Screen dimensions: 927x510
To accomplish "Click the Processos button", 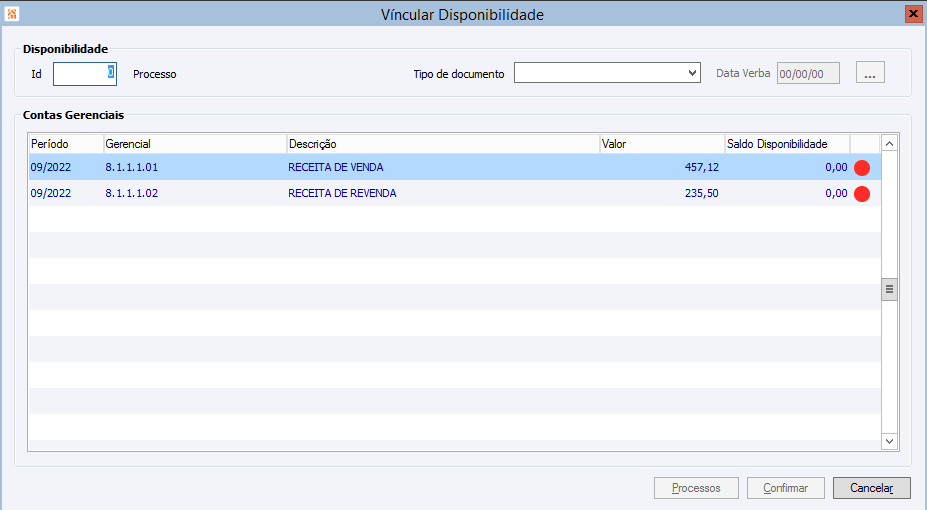I will (x=696, y=488).
